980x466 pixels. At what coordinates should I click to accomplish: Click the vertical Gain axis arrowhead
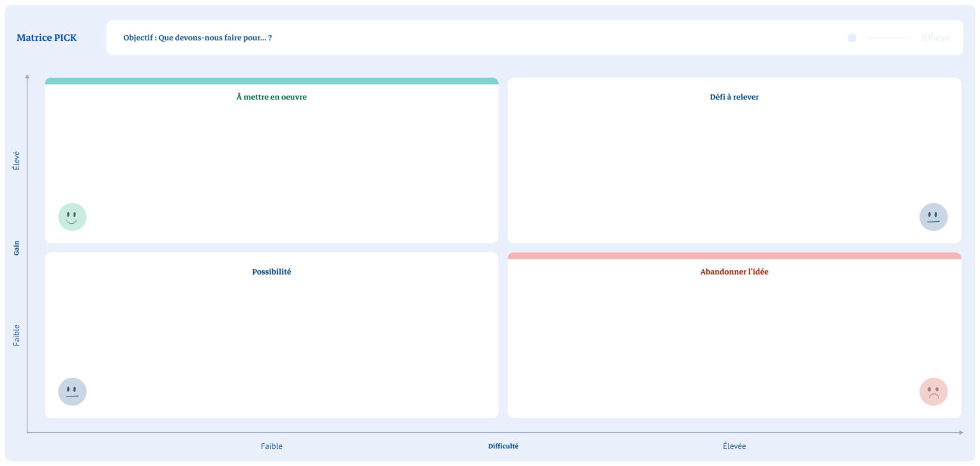pyautogui.click(x=27, y=76)
